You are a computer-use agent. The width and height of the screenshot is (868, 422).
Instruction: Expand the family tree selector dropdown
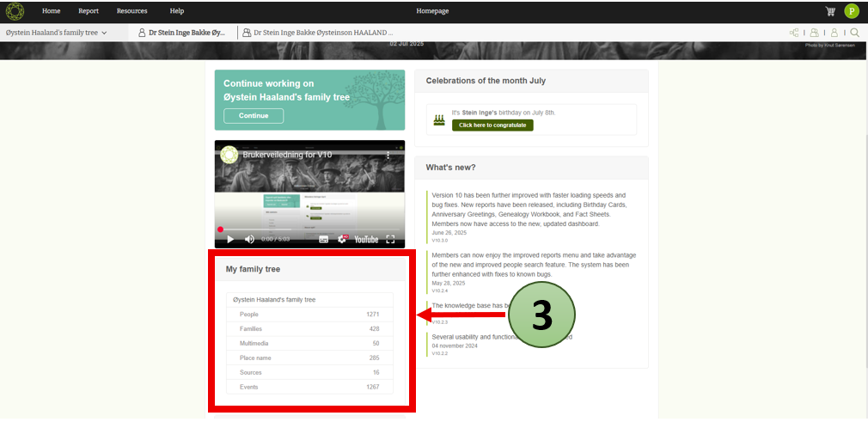tap(57, 33)
